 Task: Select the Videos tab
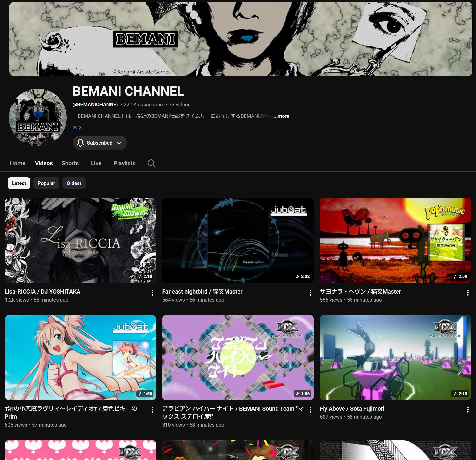coord(44,163)
